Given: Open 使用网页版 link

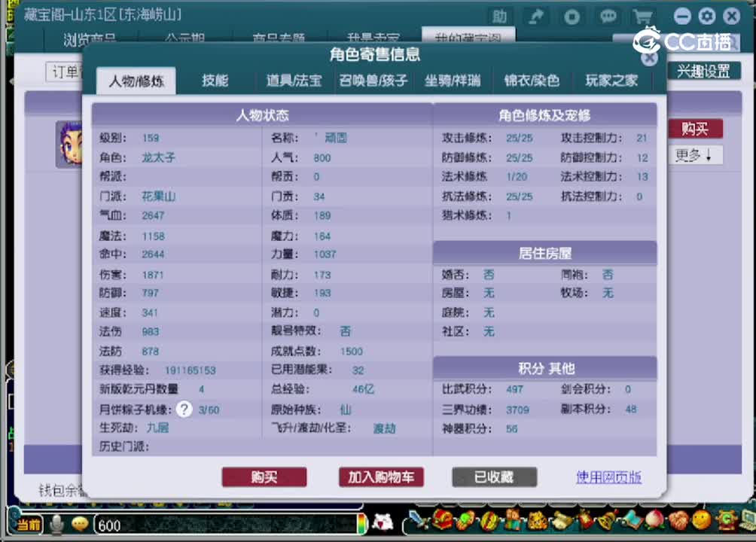Looking at the screenshot, I should click(608, 477).
